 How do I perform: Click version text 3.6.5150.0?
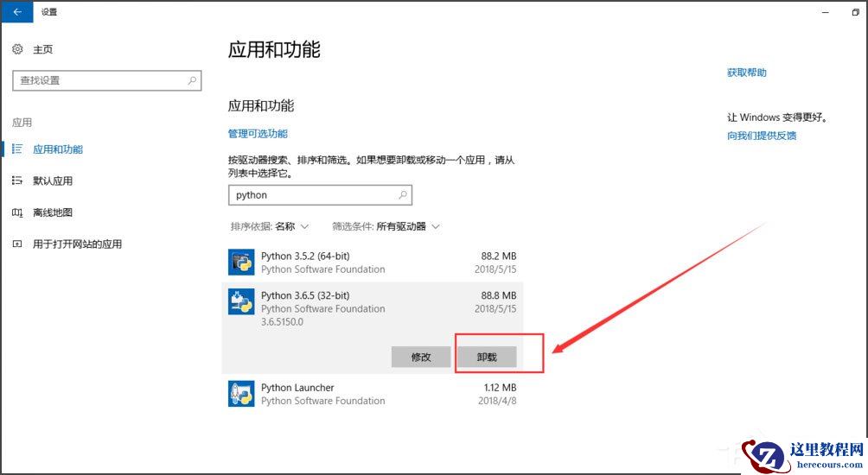[282, 322]
